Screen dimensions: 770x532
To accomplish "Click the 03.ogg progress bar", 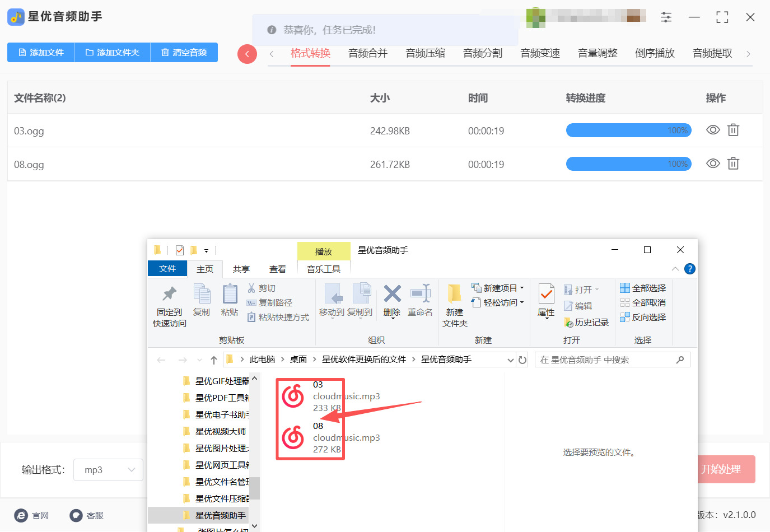I will 629,130.
